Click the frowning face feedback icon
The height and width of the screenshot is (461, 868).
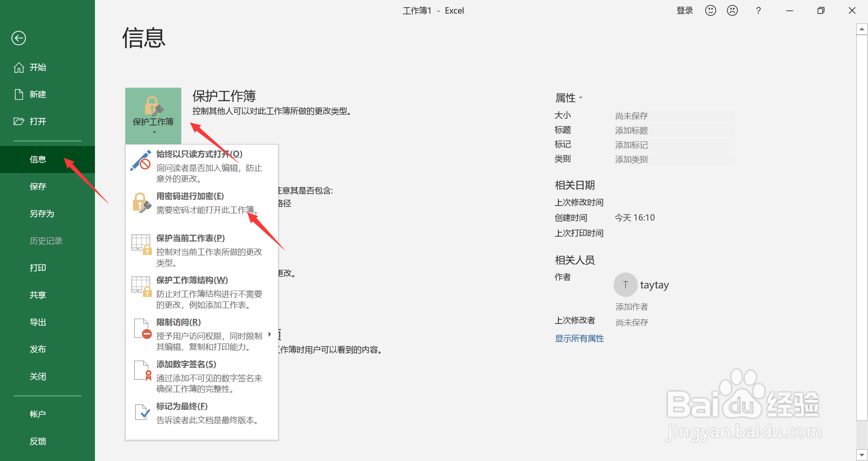[x=732, y=10]
